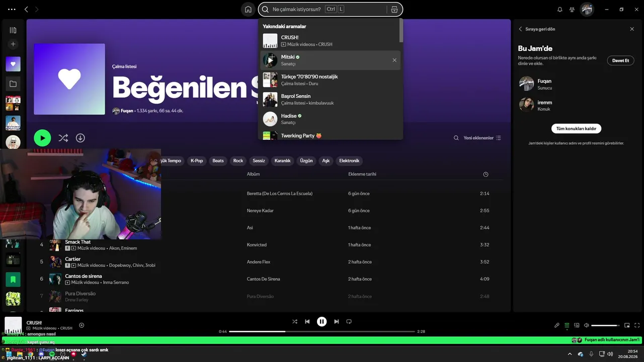Close the Jam side panel
This screenshot has width=644, height=362.
tap(632, 29)
